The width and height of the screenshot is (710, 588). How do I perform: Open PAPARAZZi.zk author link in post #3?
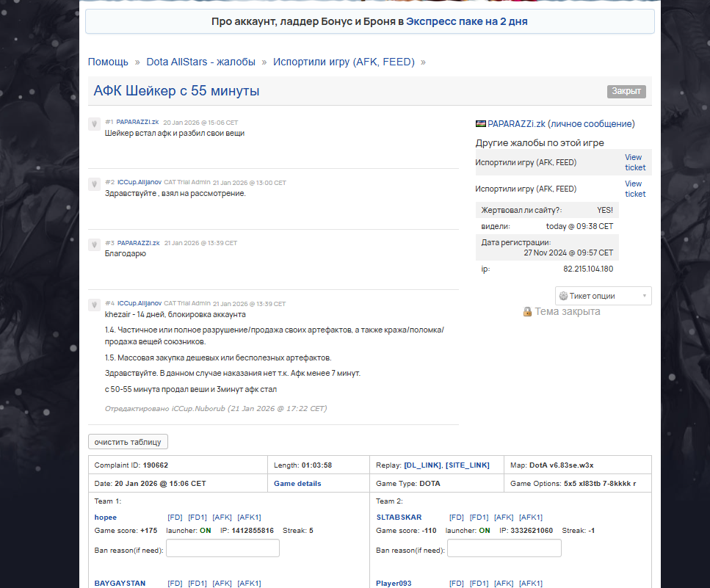139,243
